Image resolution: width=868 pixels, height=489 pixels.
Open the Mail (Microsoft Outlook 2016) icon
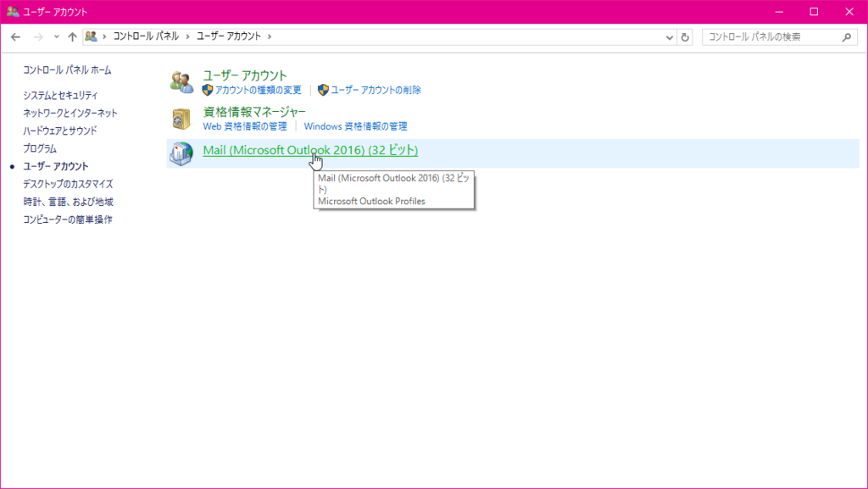(181, 153)
